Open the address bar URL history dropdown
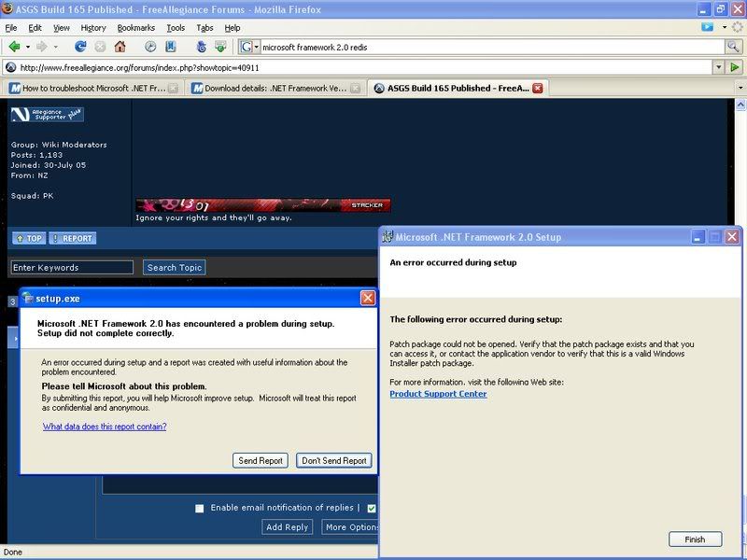 tap(719, 67)
